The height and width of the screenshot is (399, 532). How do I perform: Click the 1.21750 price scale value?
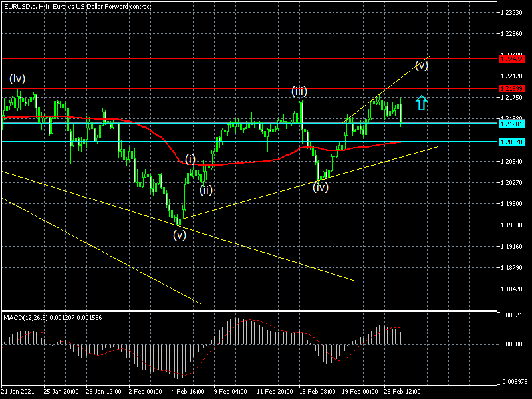pyautogui.click(x=511, y=97)
